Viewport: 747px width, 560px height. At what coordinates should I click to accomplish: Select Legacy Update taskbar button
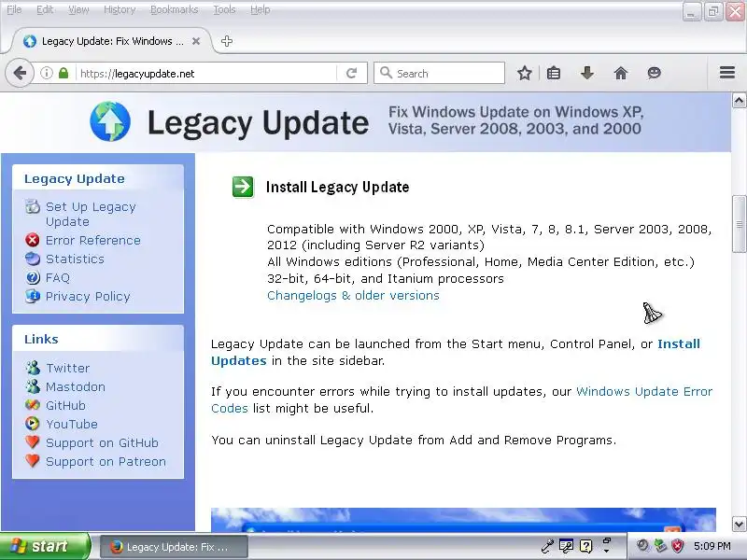(174, 547)
